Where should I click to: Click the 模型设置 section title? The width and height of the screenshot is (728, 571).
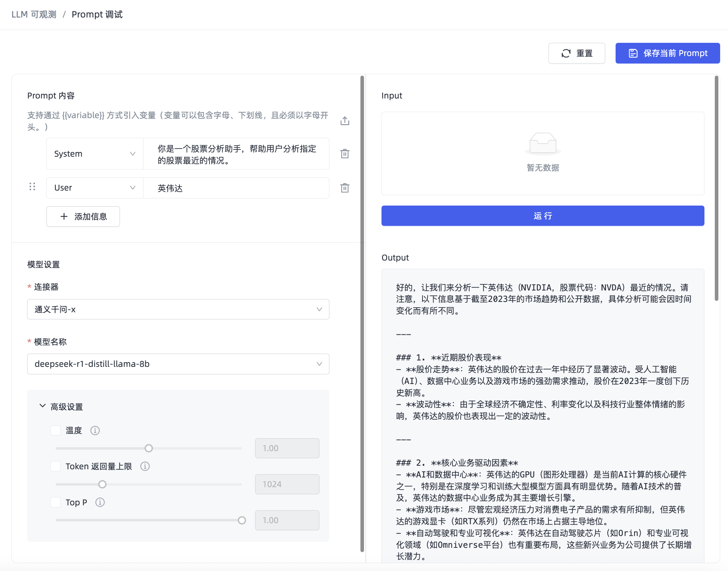point(44,264)
